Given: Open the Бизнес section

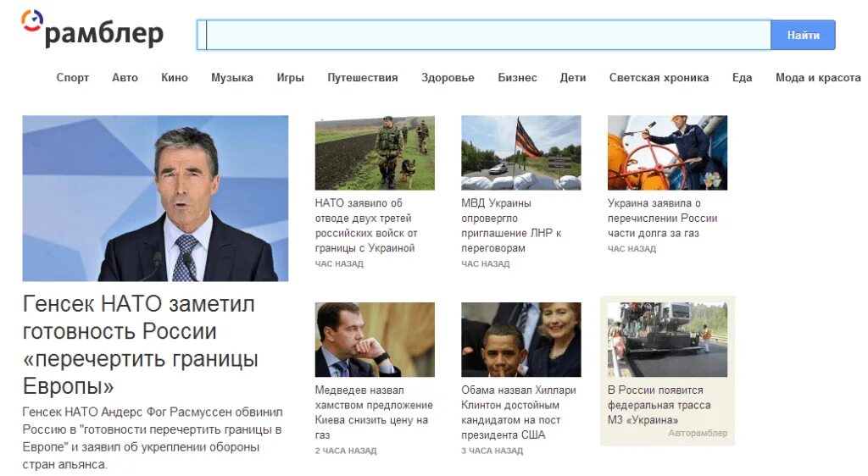Looking at the screenshot, I should pos(517,77).
